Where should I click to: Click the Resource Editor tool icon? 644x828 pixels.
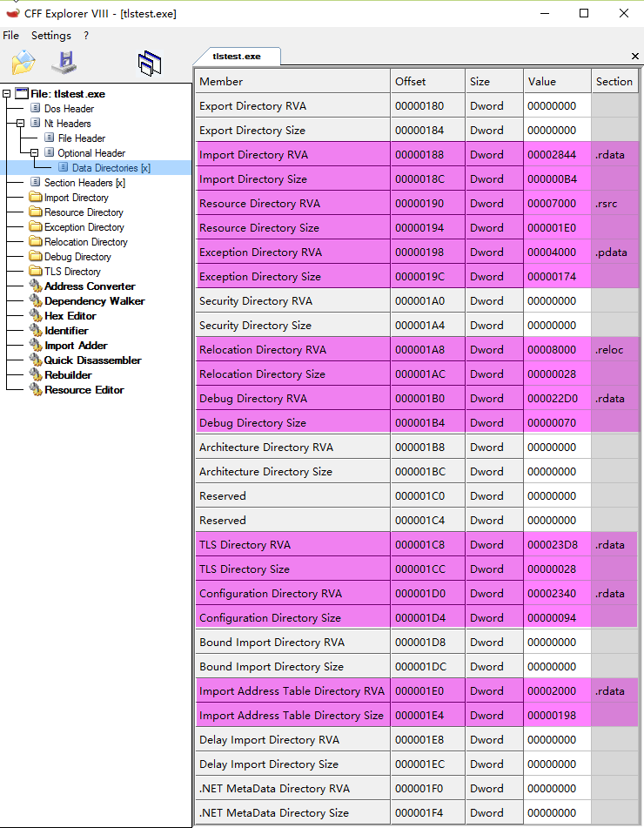pyautogui.click(x=36, y=389)
